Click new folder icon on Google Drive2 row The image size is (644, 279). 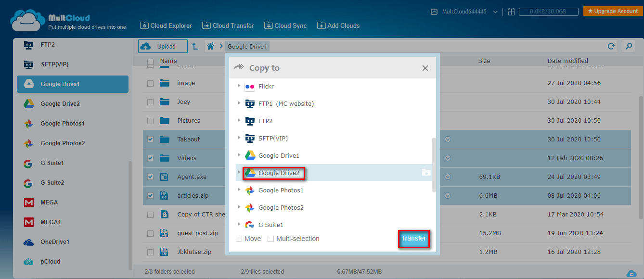point(426,173)
